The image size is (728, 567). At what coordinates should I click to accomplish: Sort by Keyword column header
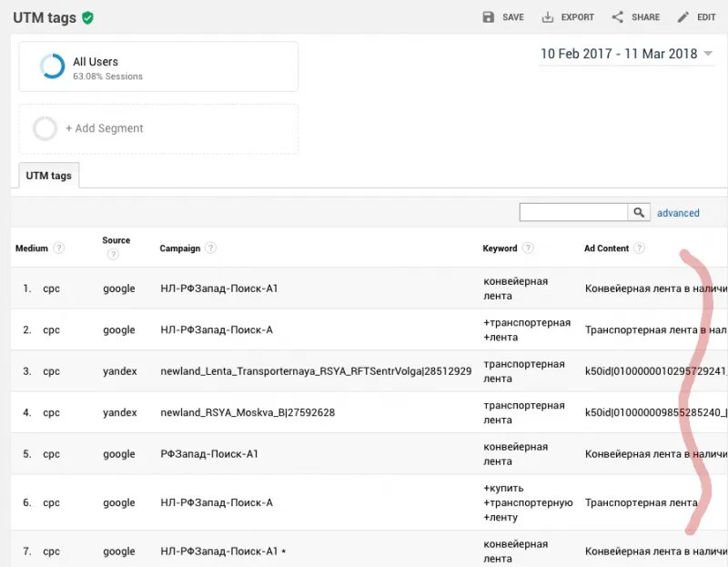[x=500, y=248]
